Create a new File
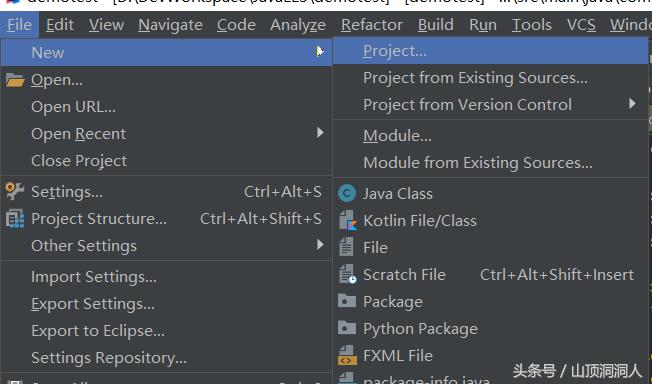The width and height of the screenshot is (652, 384). [x=491, y=248]
